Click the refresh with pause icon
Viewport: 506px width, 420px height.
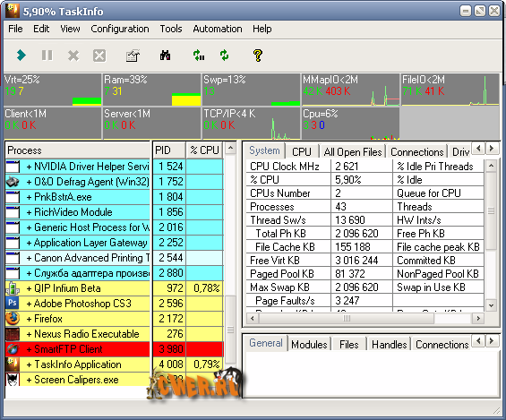click(x=199, y=56)
